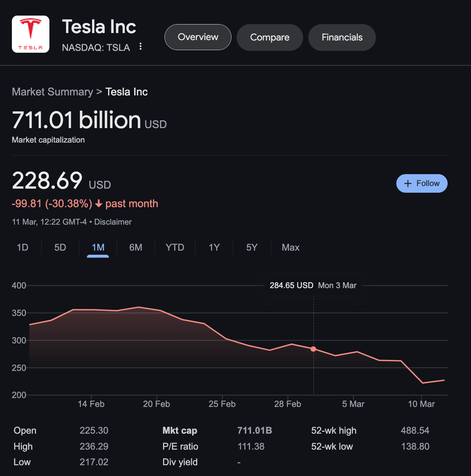
Task: Switch to the Compare tab
Action: (x=270, y=37)
